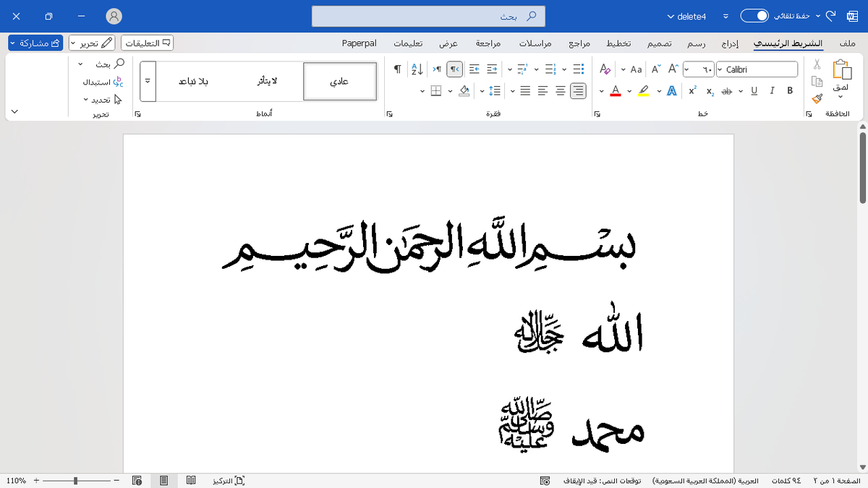Expand the styles gallery more button
The image size is (868, 488).
coord(147,80)
